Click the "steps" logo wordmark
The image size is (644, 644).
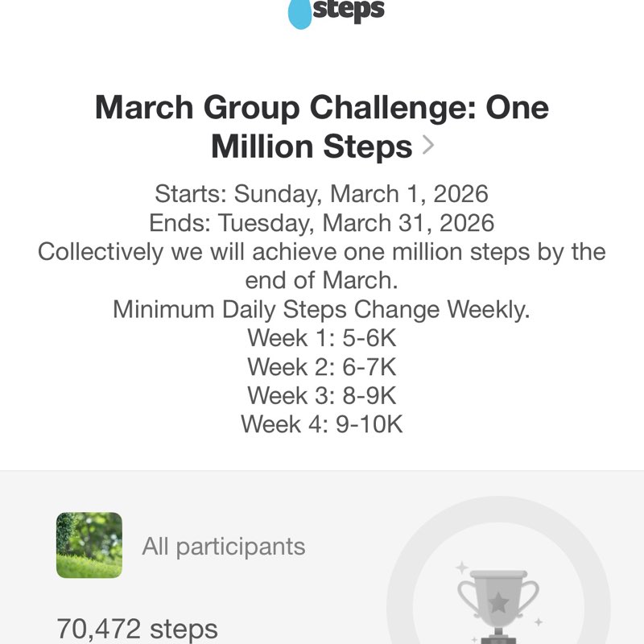tap(348, 10)
